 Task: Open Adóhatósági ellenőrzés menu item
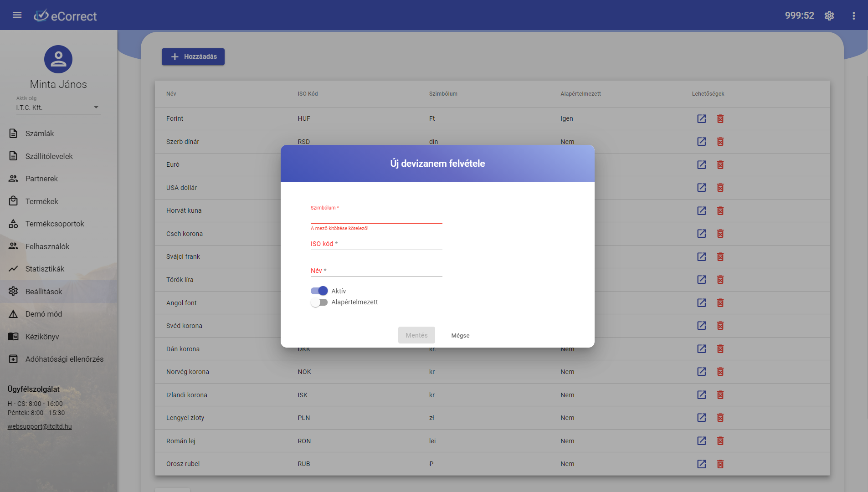click(58, 359)
